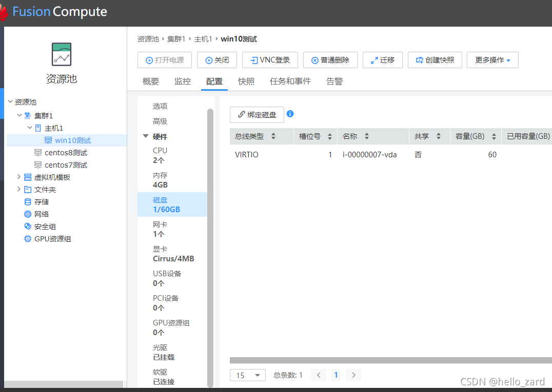Sort by 共享 column arrows
Screen dimensions: 552x392
[x=439, y=136]
